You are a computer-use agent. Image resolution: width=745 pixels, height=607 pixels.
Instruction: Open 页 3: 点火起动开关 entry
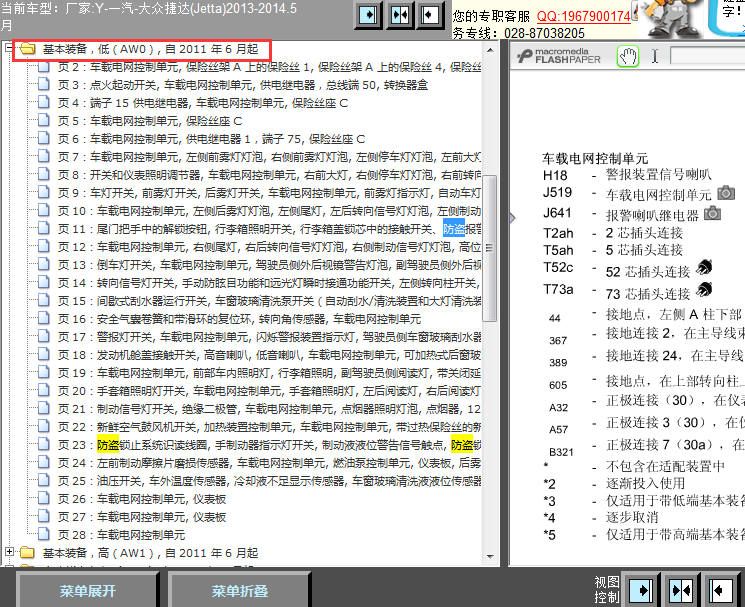click(x=243, y=85)
